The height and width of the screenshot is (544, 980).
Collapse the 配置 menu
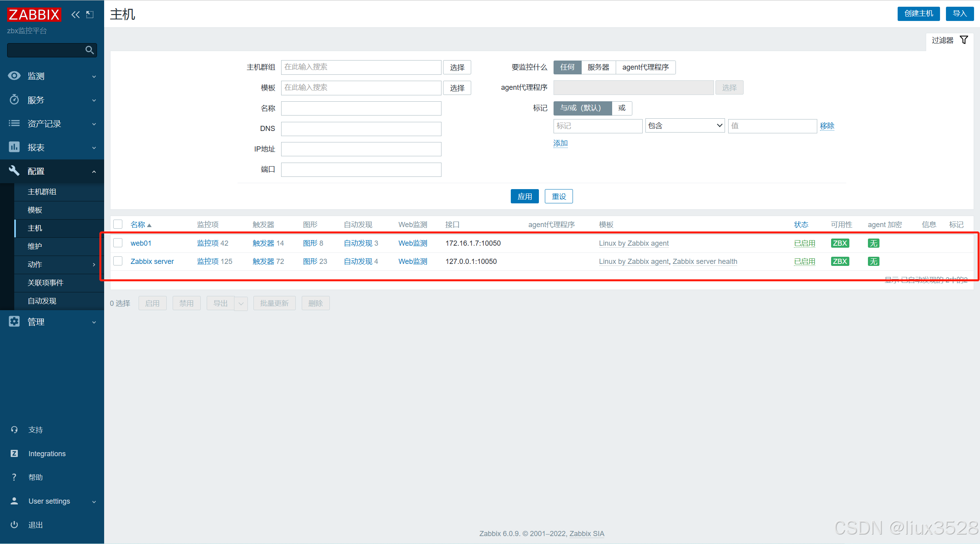[94, 171]
